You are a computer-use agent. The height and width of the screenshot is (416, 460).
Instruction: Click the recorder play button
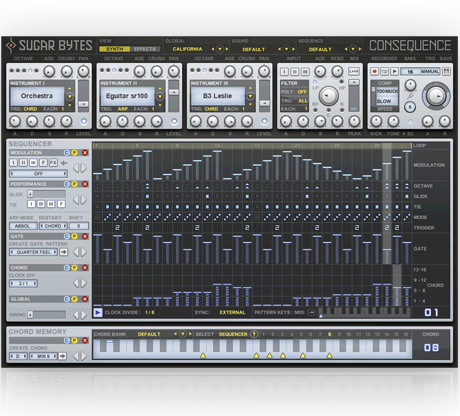click(x=394, y=71)
